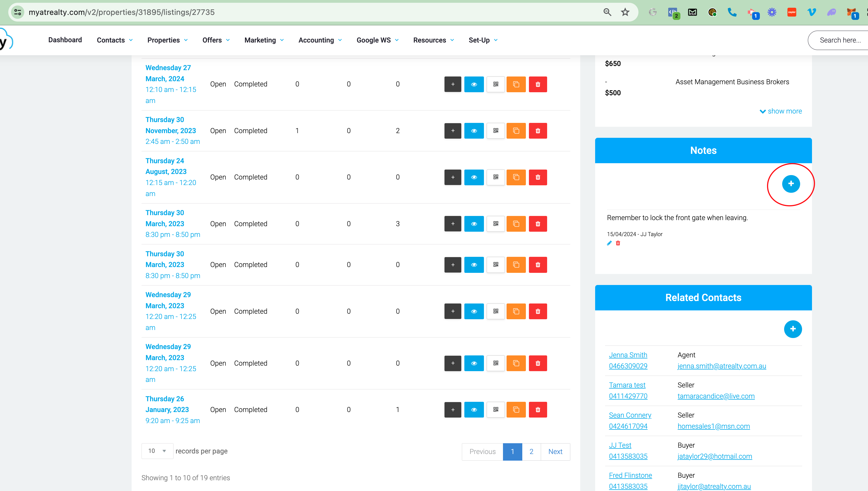Change the records per page dropdown
Viewport: 868px width, 491px height.
[157, 451]
